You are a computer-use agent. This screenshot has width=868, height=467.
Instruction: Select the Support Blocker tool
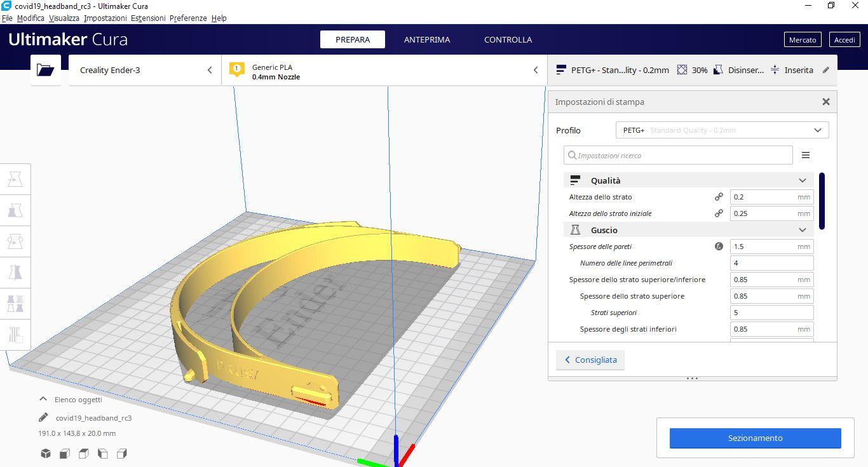15,334
